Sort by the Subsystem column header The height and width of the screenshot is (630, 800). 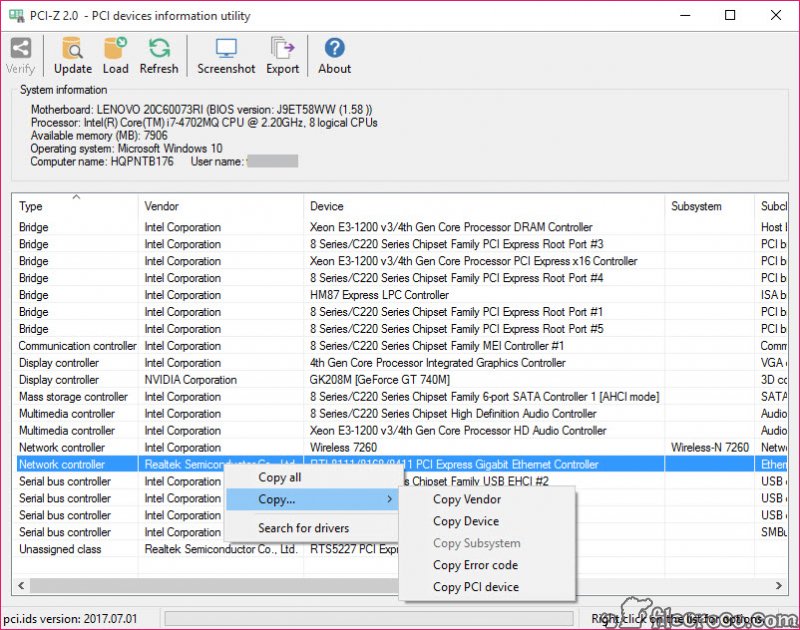point(709,206)
